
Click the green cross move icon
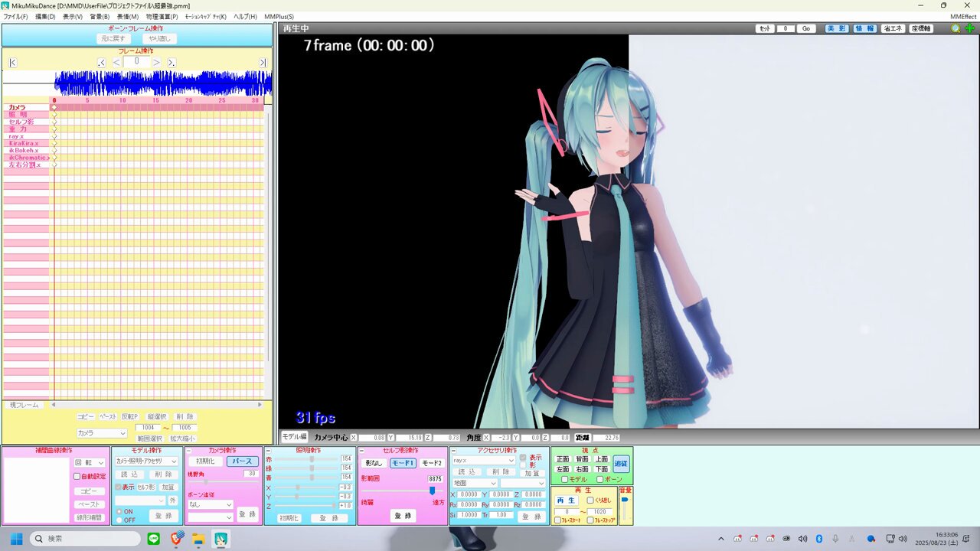click(x=970, y=28)
